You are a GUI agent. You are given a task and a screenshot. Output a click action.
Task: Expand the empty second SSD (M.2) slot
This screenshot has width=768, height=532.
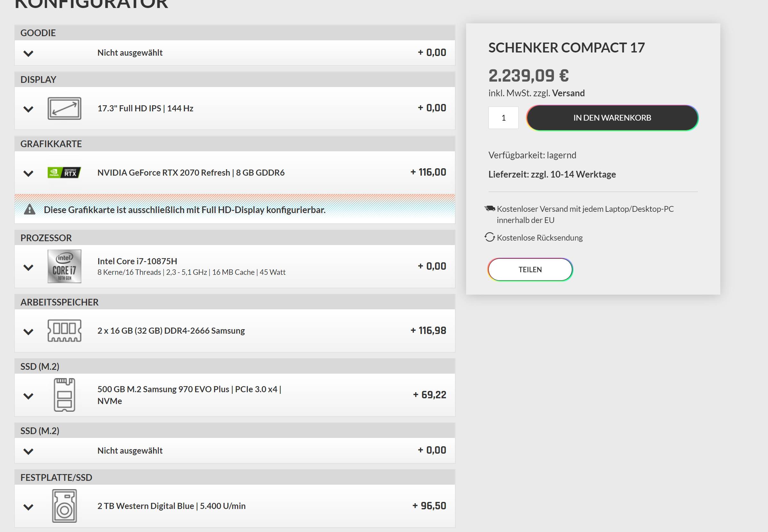pos(28,451)
